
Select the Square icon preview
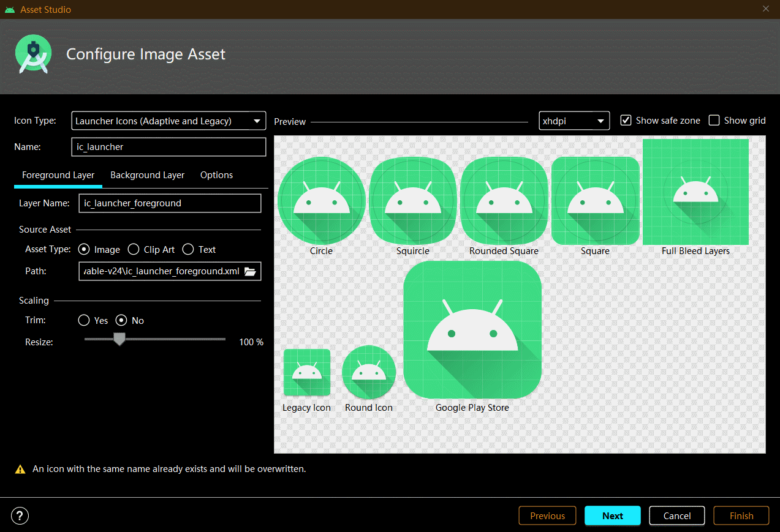tap(595, 201)
